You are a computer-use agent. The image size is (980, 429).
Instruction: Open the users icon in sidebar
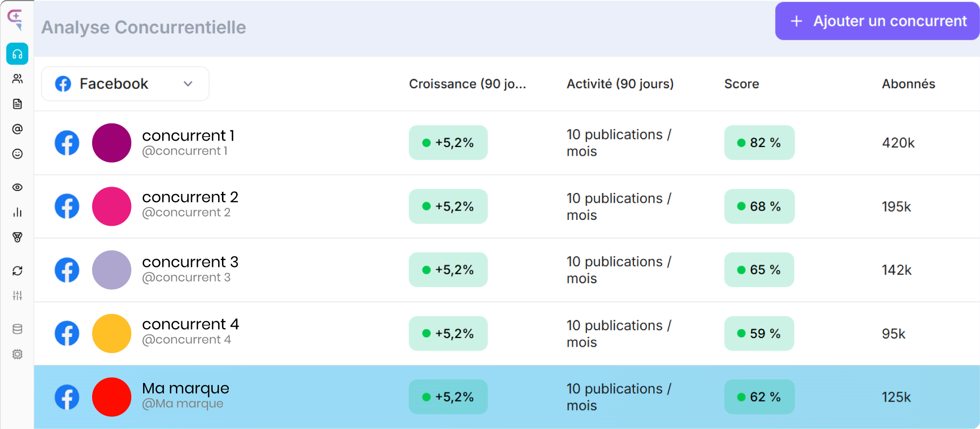point(17,79)
